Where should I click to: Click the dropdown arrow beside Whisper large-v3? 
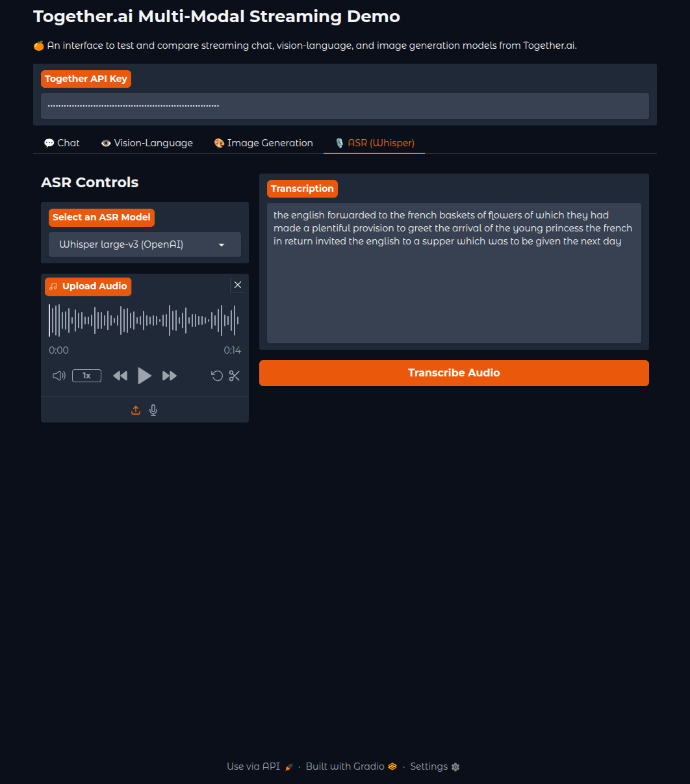pos(222,245)
